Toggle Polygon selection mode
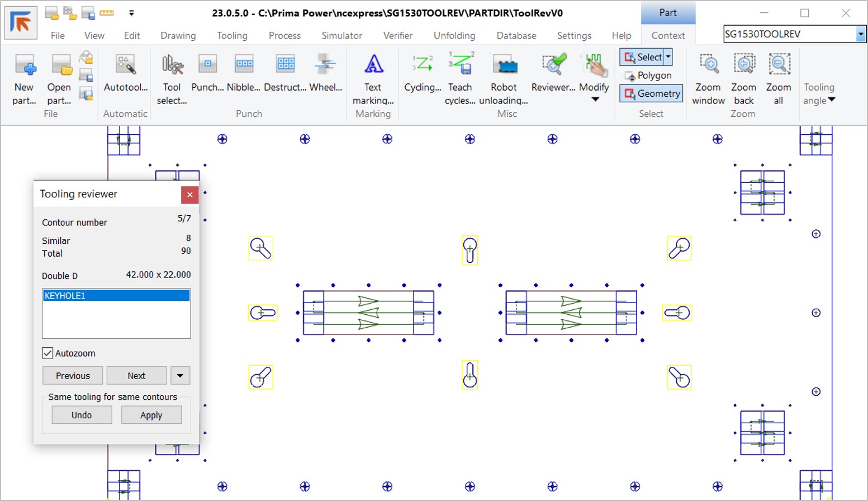The width and height of the screenshot is (868, 501). [x=648, y=75]
